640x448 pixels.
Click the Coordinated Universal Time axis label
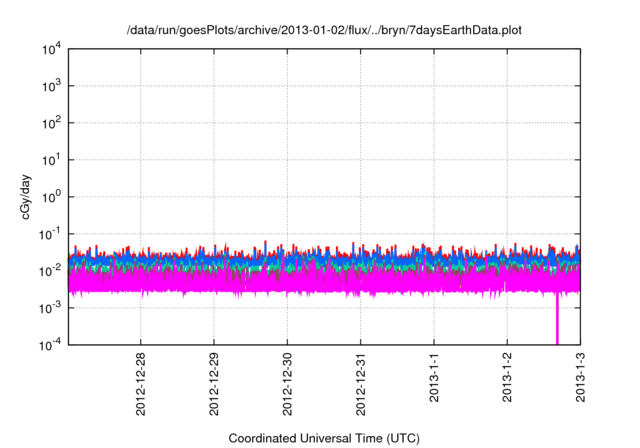tap(324, 438)
